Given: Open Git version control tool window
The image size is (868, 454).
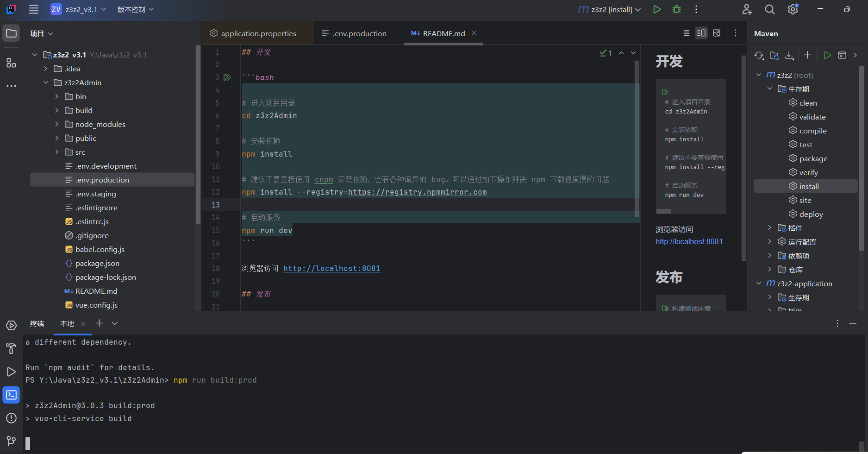Looking at the screenshot, I should (11, 441).
